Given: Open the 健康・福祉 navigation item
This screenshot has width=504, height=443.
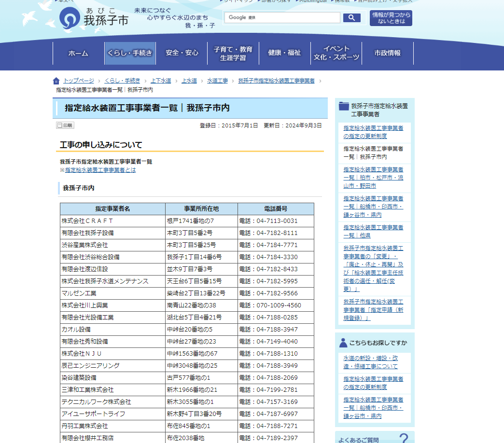Looking at the screenshot, I should point(284,53).
